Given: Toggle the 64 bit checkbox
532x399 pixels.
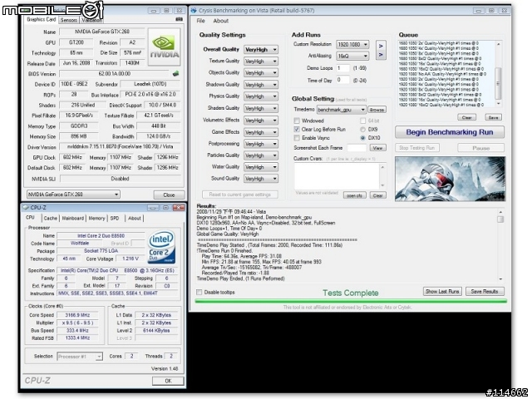Looking at the screenshot, I should pos(362,121).
